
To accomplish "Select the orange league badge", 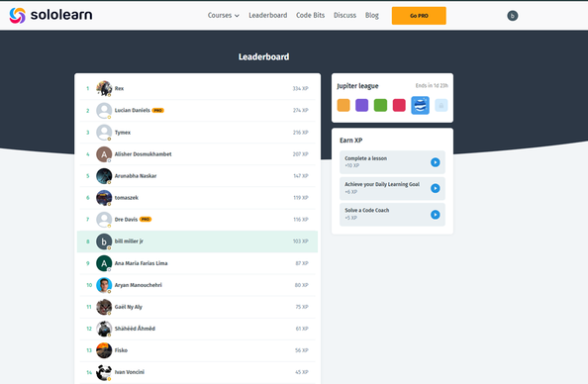I will pos(343,105).
